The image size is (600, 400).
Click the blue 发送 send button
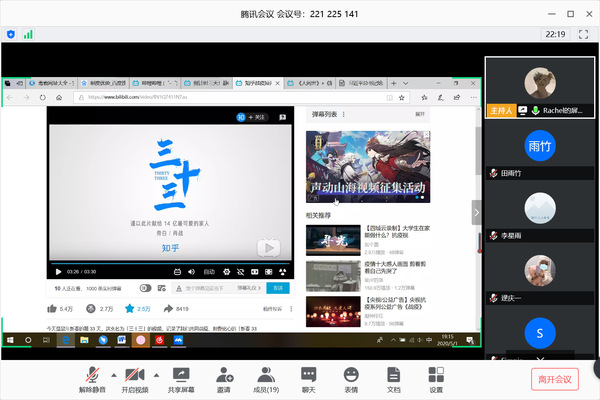pyautogui.click(x=278, y=288)
